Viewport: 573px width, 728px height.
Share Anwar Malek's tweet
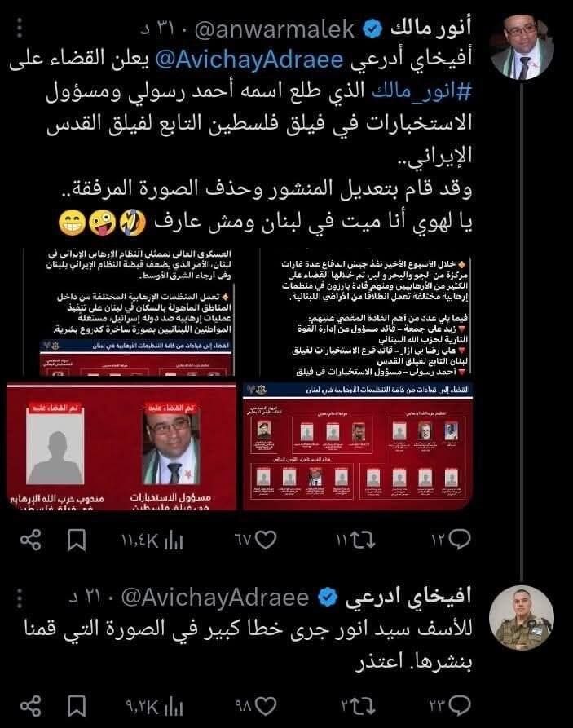tap(31, 540)
